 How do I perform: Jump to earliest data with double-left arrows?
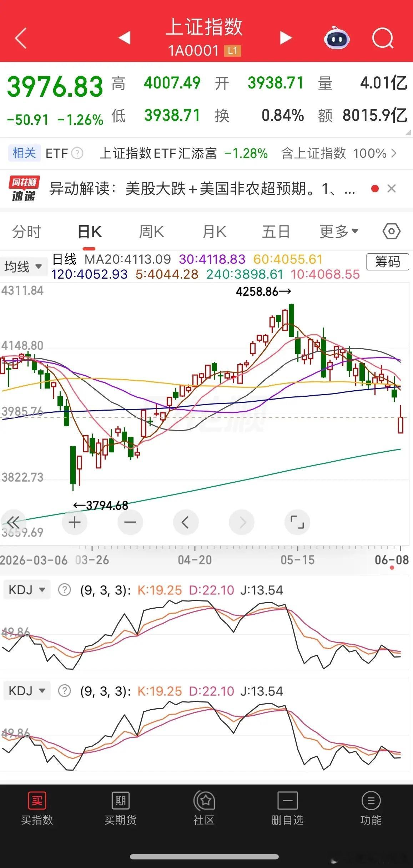coord(13,523)
